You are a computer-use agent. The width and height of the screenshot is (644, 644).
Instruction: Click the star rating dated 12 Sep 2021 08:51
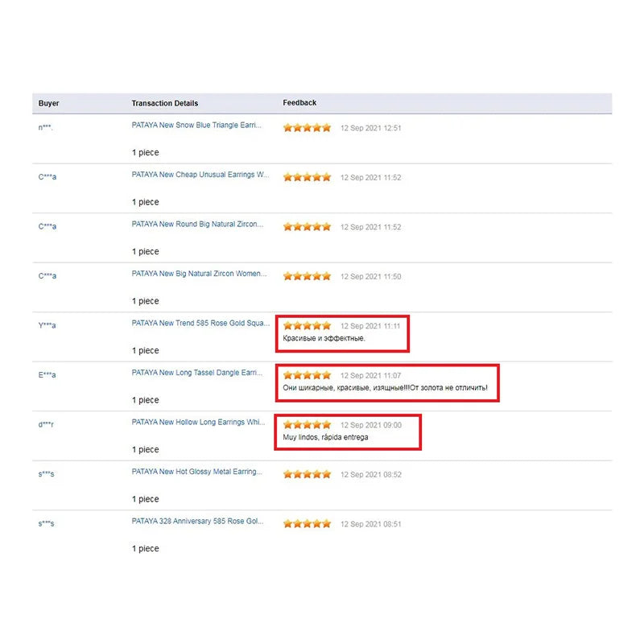coord(307,524)
